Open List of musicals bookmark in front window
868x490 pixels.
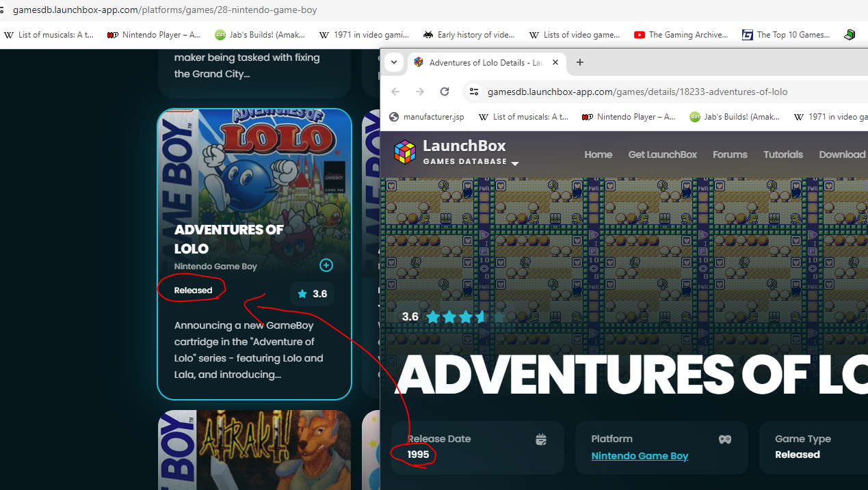tap(524, 117)
